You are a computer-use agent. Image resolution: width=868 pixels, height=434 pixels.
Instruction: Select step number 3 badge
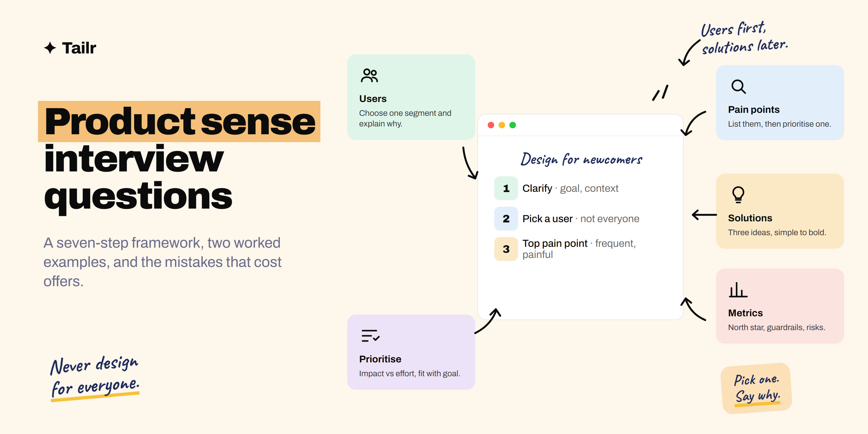coord(506,249)
